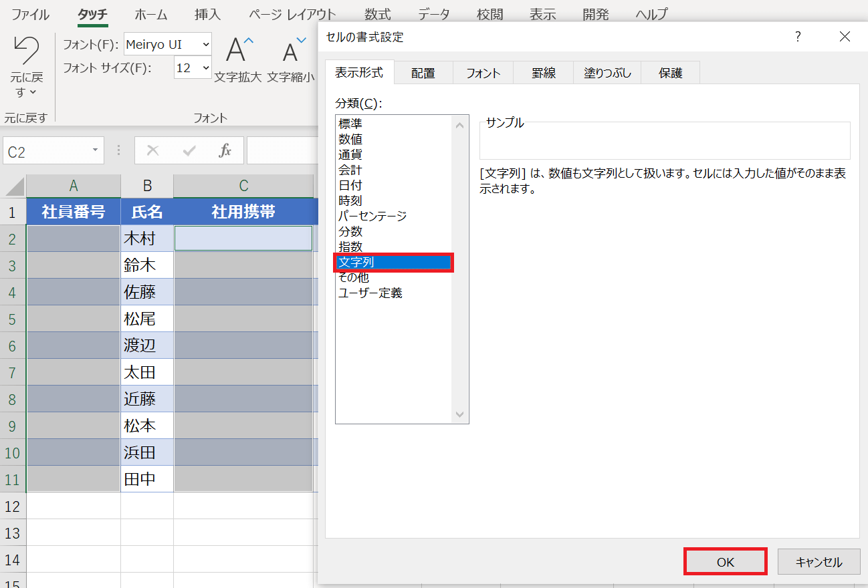Image resolution: width=868 pixels, height=588 pixels.
Task: Click the formula bar cancel X icon
Action: pyautogui.click(x=152, y=150)
